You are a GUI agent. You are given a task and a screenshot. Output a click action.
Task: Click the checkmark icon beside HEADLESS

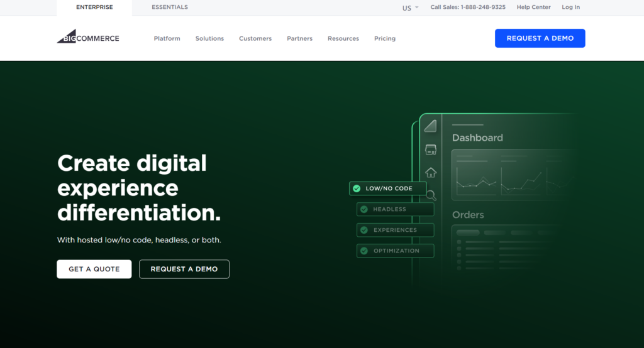364,209
